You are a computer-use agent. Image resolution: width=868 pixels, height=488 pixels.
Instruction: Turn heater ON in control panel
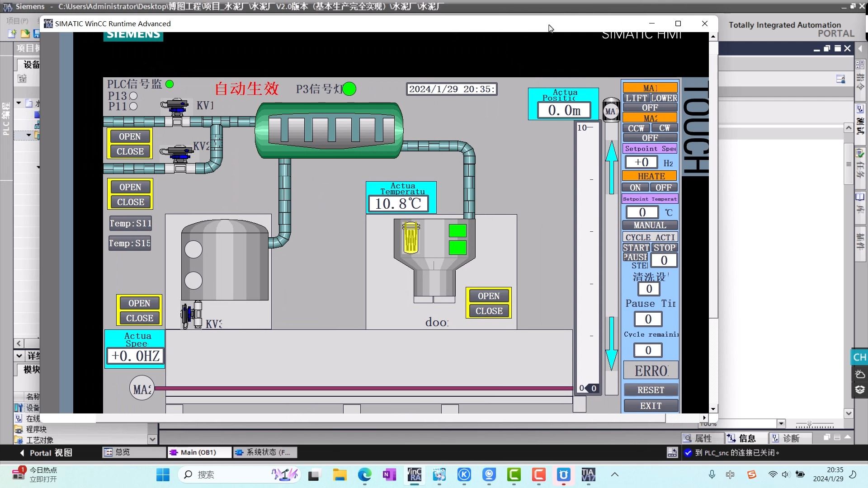click(x=635, y=188)
